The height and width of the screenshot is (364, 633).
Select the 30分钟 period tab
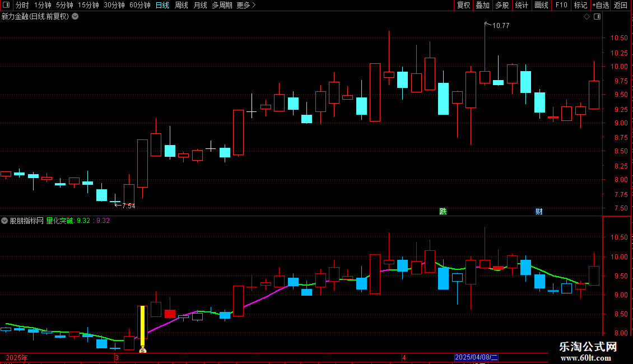click(114, 5)
